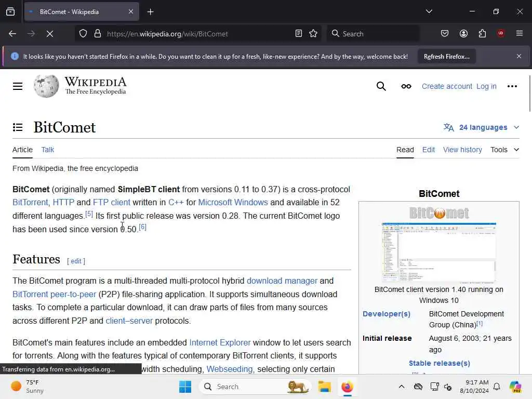Expand the Tools dropdown
The height and width of the screenshot is (399, 532).
(505, 150)
